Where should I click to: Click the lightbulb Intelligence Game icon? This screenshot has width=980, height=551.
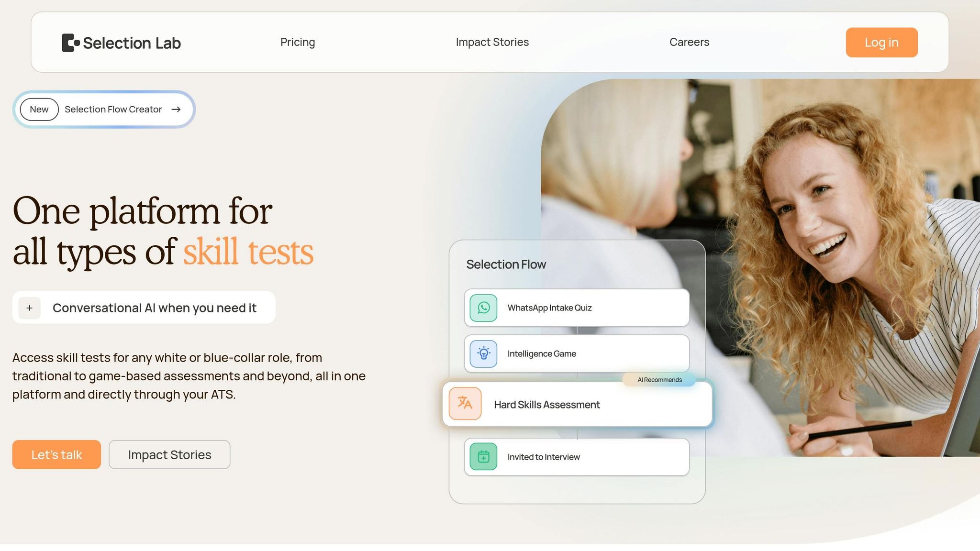tap(483, 354)
